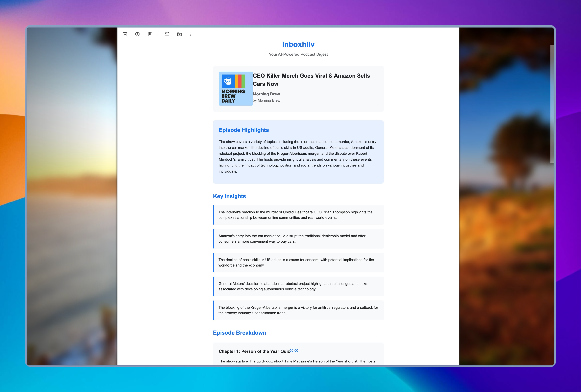Archive this email with the archive icon
Image resolution: width=581 pixels, height=392 pixels.
tap(125, 34)
